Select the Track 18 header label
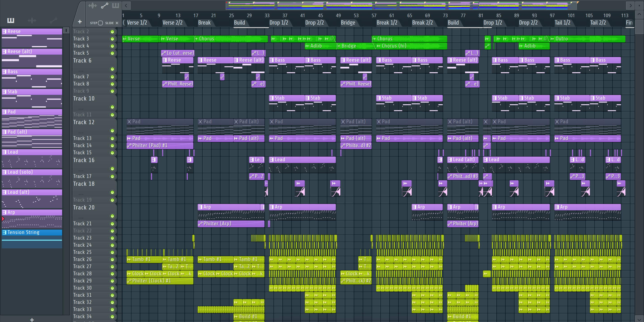The height and width of the screenshot is (322, 644). pos(84,184)
